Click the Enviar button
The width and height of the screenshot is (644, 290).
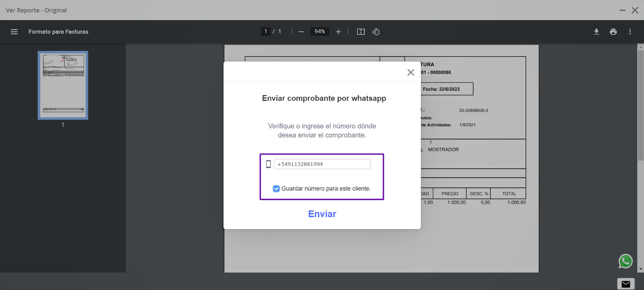pyautogui.click(x=322, y=214)
